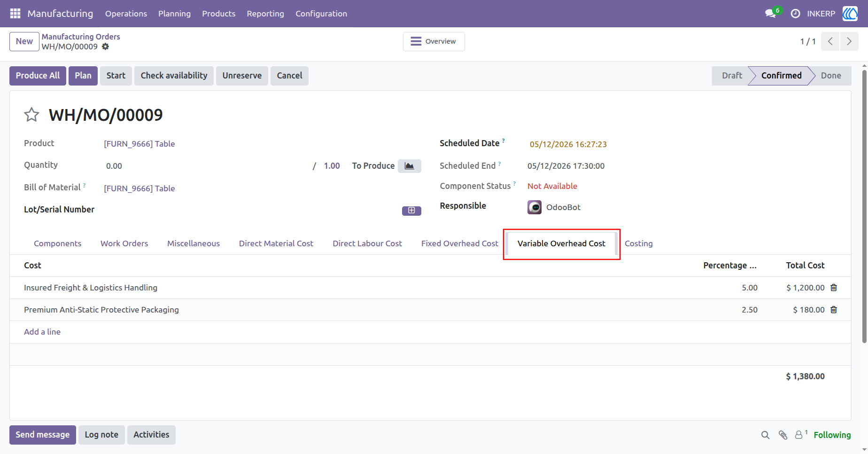Open the Planning menu
The height and width of the screenshot is (454, 868).
(174, 14)
